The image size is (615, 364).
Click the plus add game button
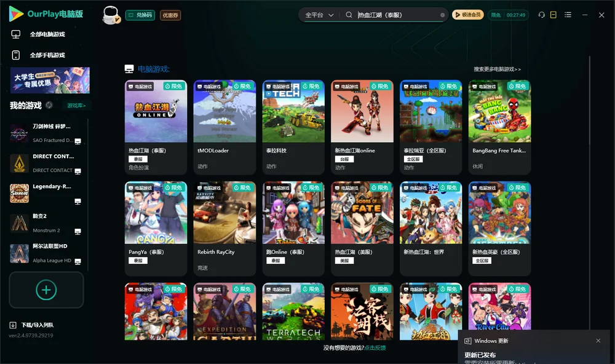[46, 290]
